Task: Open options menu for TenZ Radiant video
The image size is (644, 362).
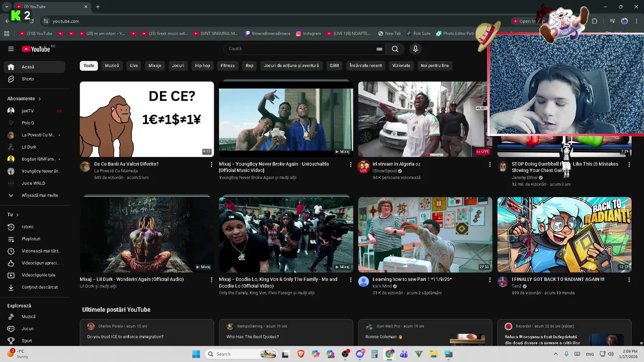Action: pyautogui.click(x=629, y=280)
